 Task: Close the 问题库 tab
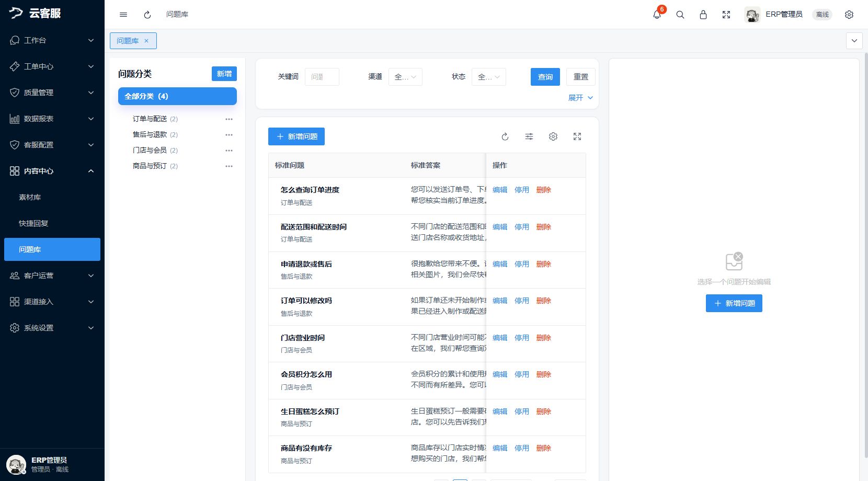coord(146,41)
